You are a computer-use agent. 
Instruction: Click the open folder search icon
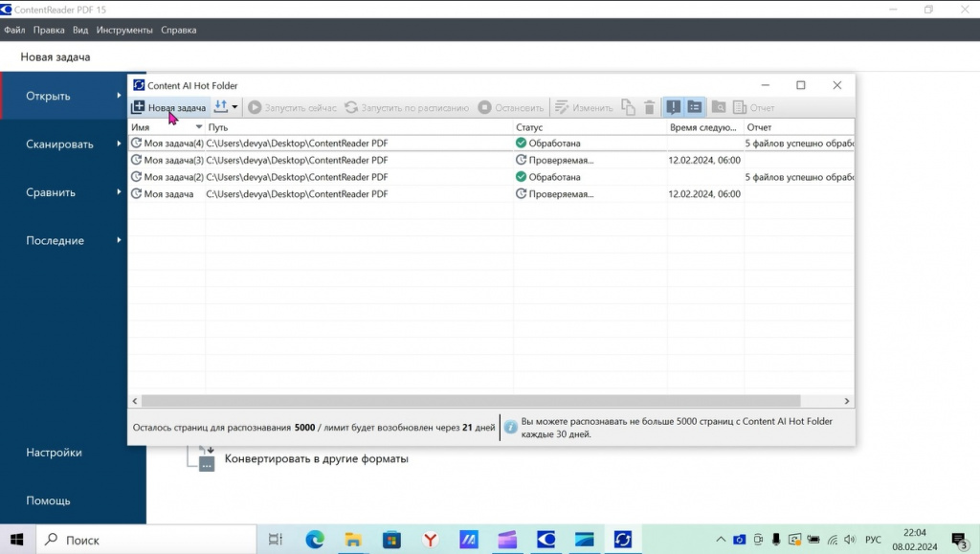coord(719,107)
